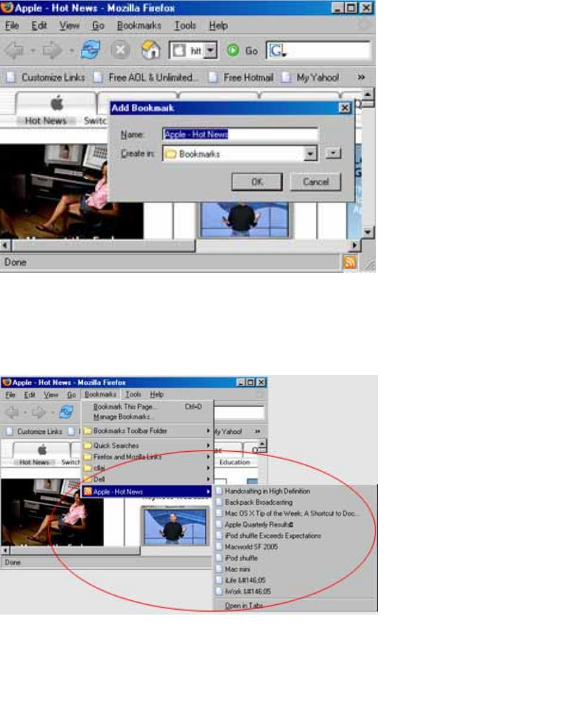Select Bookmark This Page... menu entry
This screenshot has width=565, height=728.
pos(147,406)
